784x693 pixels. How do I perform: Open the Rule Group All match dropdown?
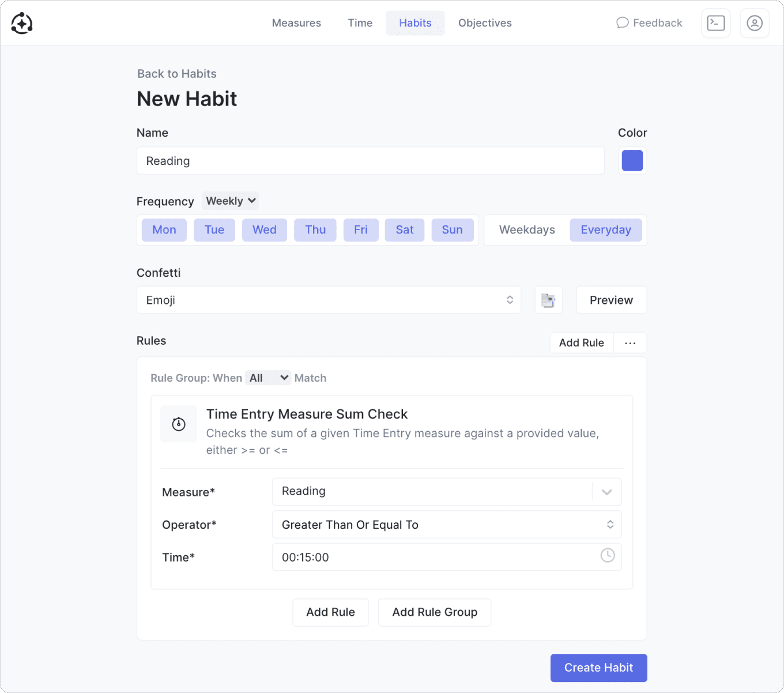[x=268, y=378]
